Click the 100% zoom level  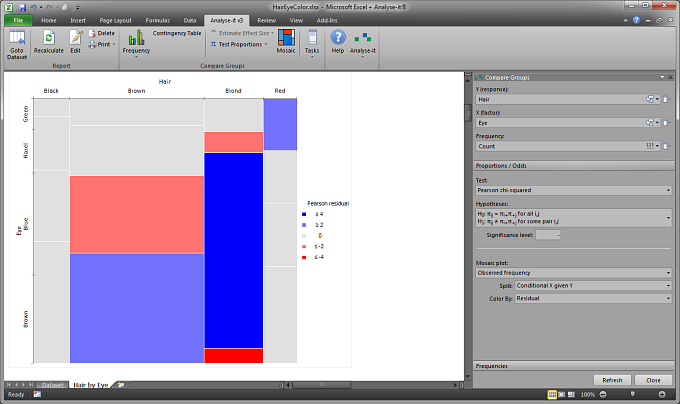(x=588, y=394)
